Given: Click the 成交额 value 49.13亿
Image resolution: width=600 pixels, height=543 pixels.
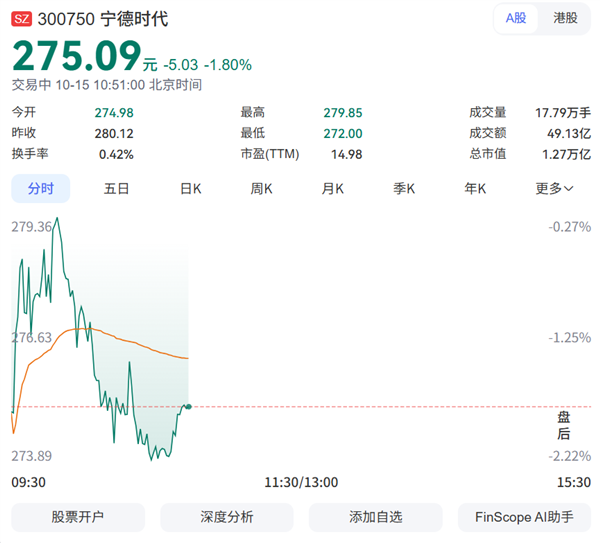Looking at the screenshot, I should pyautogui.click(x=569, y=134).
